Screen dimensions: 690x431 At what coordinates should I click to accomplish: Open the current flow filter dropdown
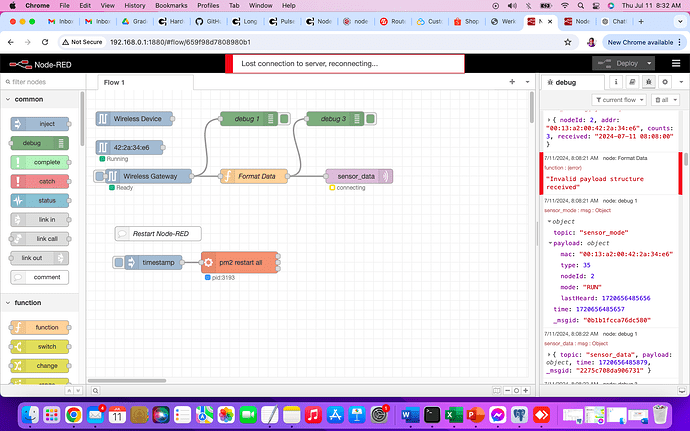click(617, 100)
